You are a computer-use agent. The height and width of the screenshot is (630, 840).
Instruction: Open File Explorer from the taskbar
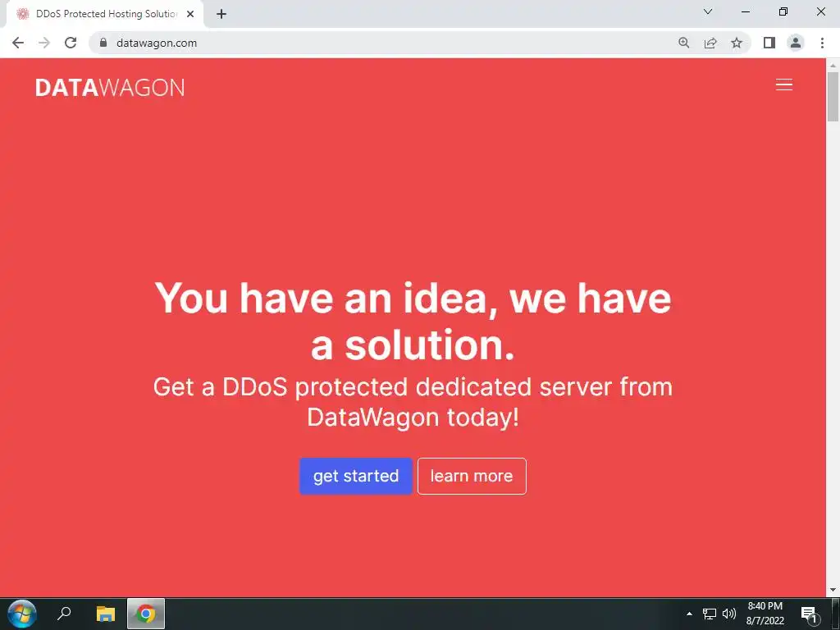click(106, 614)
